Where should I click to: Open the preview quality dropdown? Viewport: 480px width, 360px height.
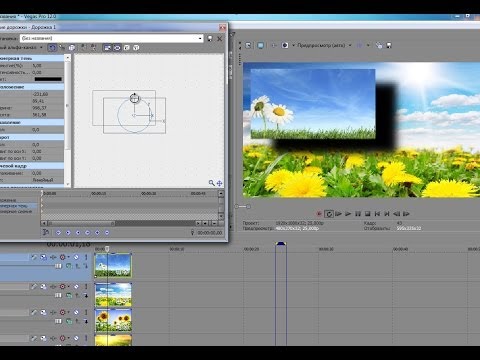(x=325, y=45)
